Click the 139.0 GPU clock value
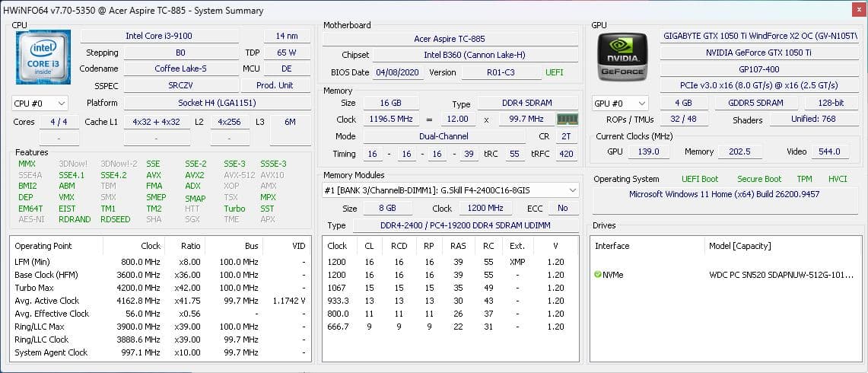The image size is (868, 373). [x=649, y=151]
